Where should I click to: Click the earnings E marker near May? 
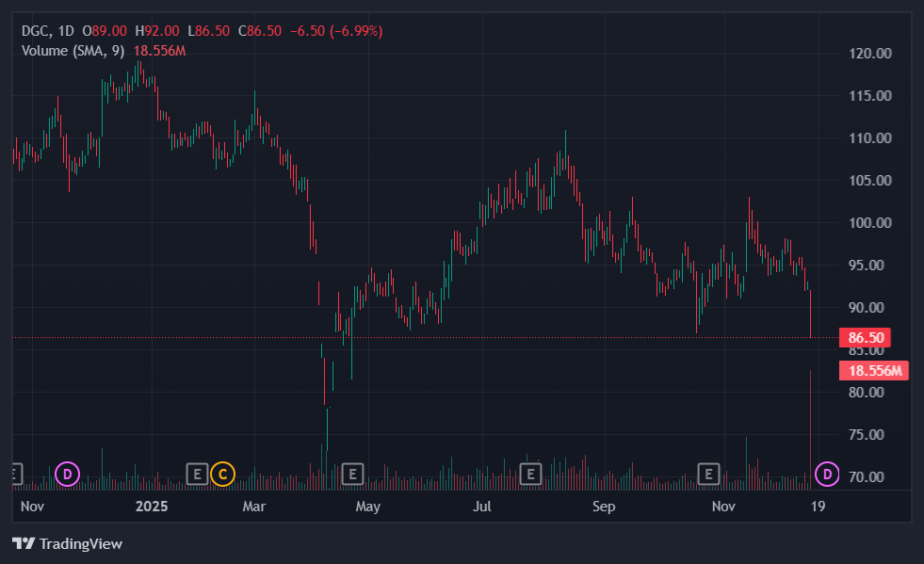click(352, 473)
